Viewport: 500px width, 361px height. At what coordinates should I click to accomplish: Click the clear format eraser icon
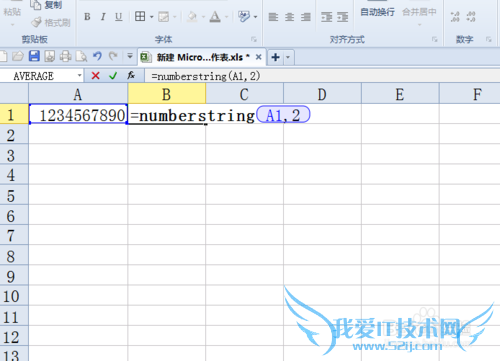pos(244,16)
